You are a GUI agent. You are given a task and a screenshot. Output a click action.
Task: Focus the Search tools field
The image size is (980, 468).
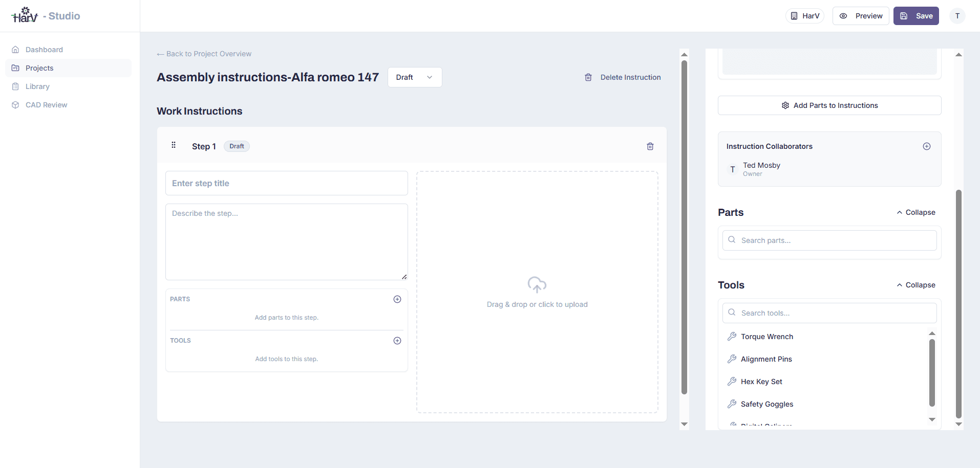tap(829, 313)
